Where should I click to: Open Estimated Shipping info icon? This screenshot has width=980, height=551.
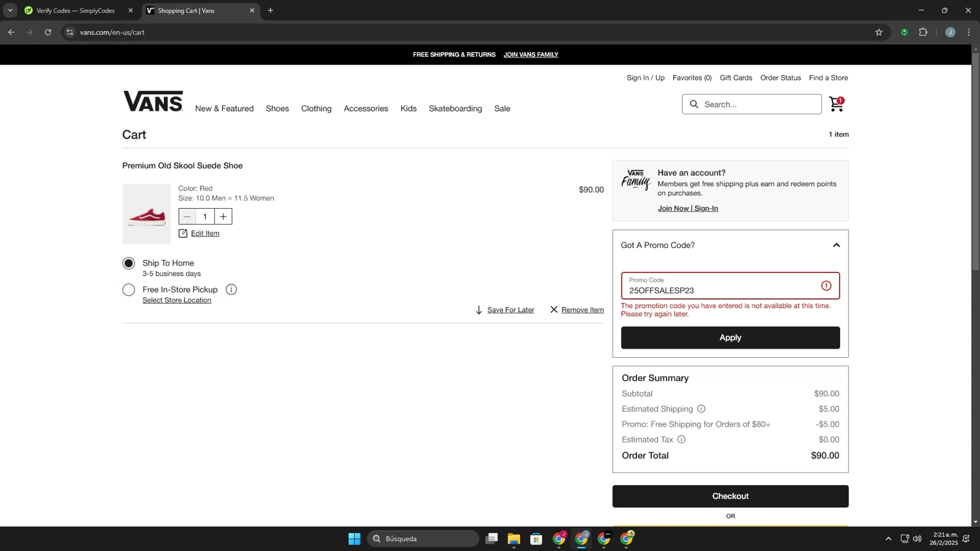pyautogui.click(x=701, y=409)
